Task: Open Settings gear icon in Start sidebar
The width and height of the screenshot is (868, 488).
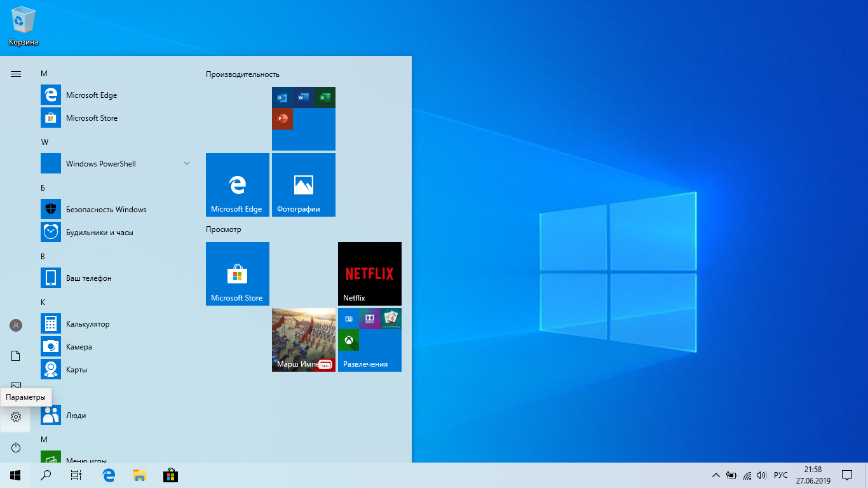Action: pos(16,417)
